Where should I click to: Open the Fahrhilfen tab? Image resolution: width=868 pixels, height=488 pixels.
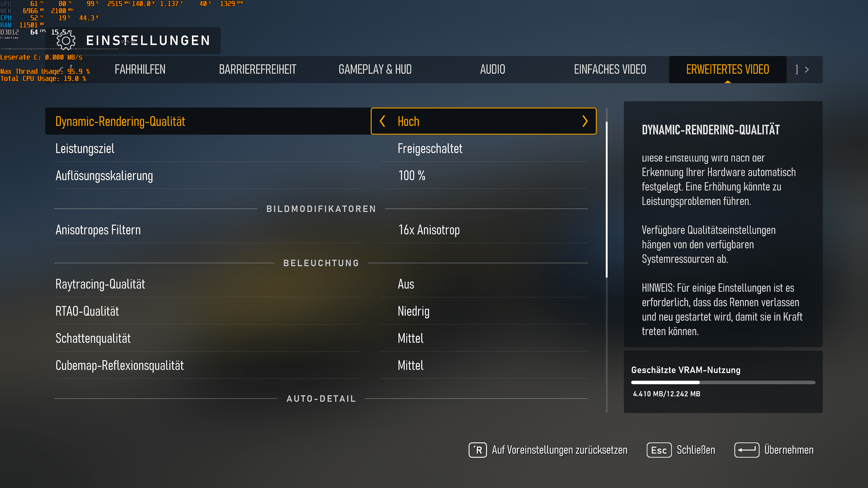(x=140, y=69)
